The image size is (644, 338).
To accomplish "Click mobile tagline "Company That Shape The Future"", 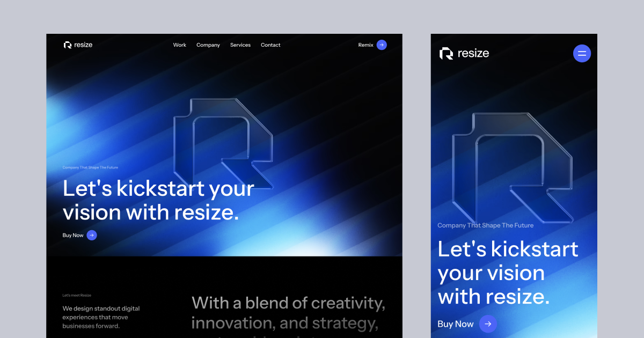I will pyautogui.click(x=486, y=225).
